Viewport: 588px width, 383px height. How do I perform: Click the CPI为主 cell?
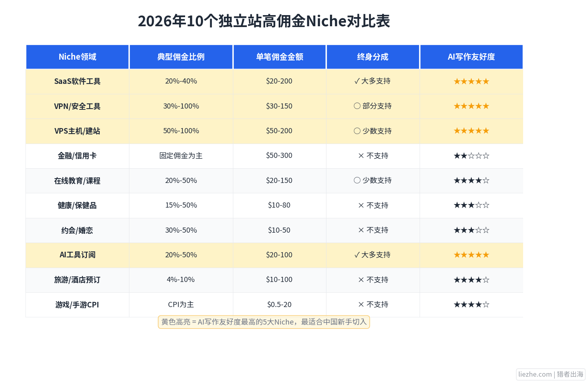(181, 305)
